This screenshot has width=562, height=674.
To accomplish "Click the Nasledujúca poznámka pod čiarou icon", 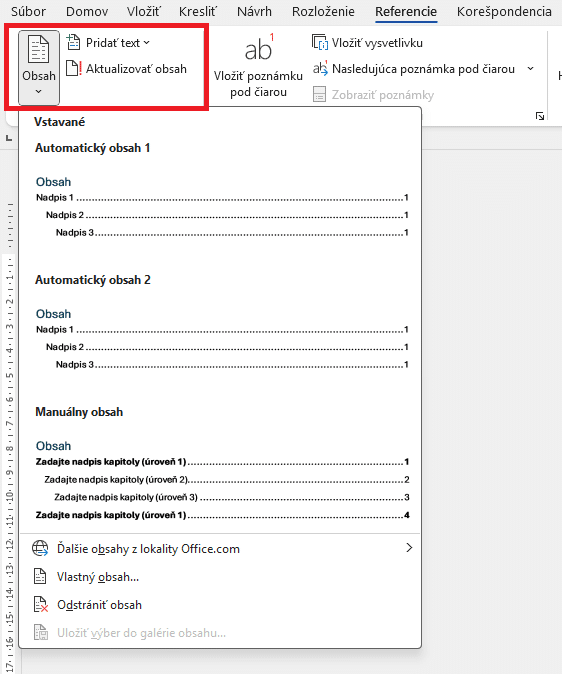I will 320,68.
